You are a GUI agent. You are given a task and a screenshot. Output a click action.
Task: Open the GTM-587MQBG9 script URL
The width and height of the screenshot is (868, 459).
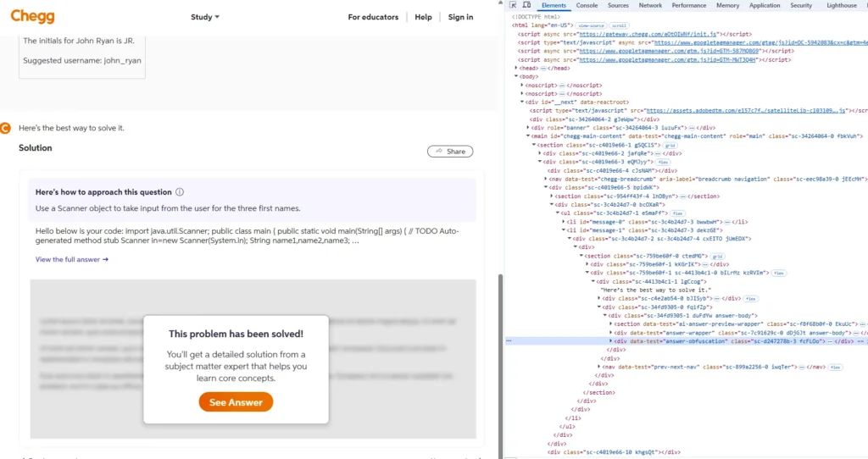click(670, 51)
